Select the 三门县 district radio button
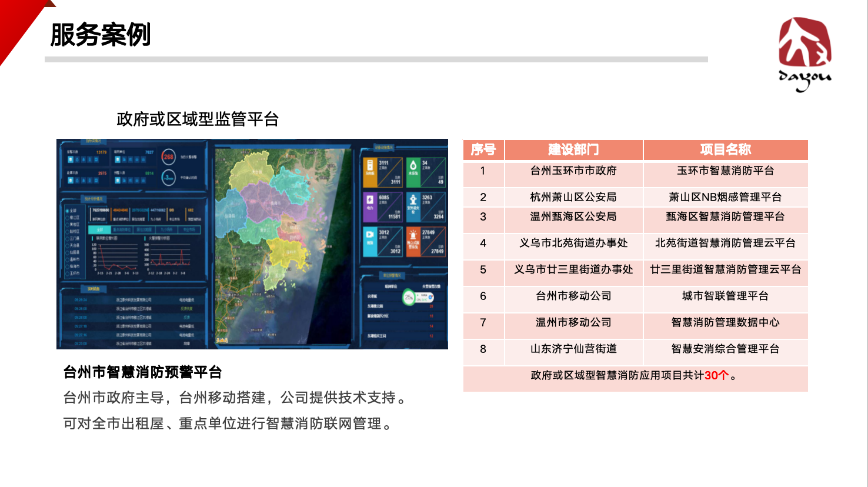 pos(67,238)
